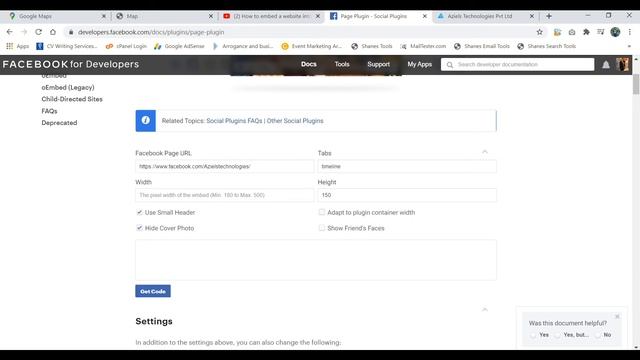Viewport: 640px width, 360px height.
Task: Open the Support menu
Action: click(378, 64)
